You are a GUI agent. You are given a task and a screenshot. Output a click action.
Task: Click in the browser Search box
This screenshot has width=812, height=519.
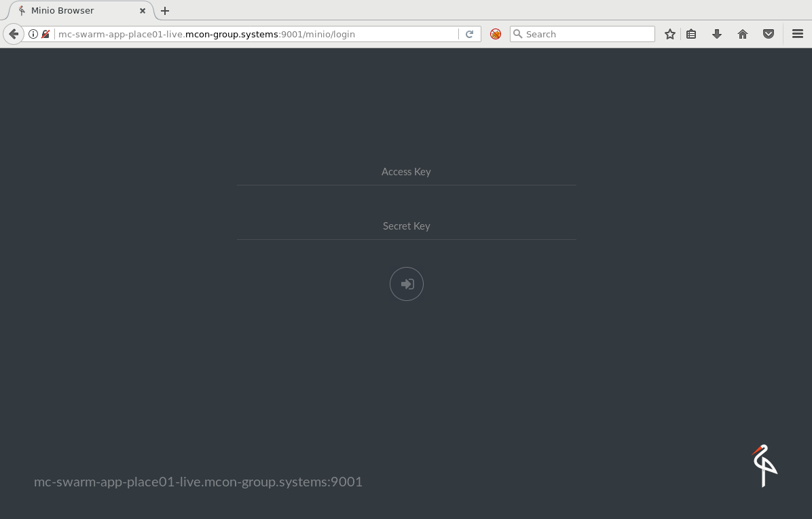click(x=582, y=34)
